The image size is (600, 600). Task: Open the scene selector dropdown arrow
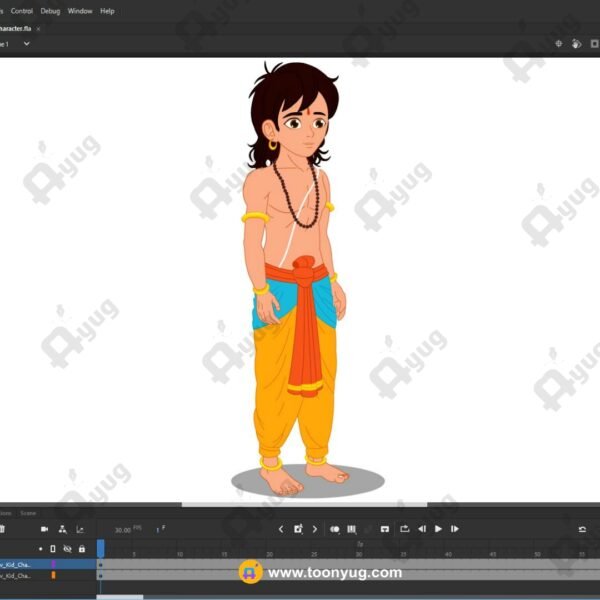pos(26,44)
